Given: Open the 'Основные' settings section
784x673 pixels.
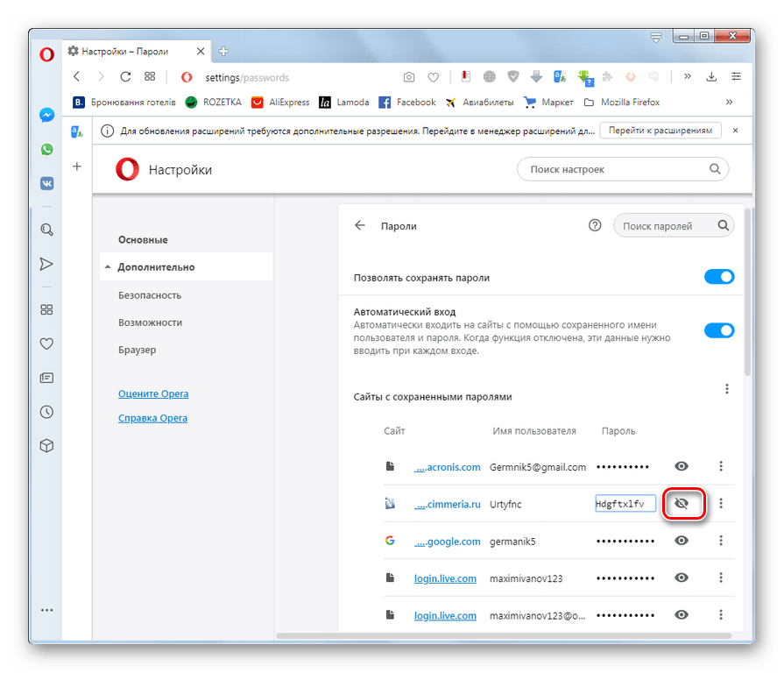Looking at the screenshot, I should [143, 240].
